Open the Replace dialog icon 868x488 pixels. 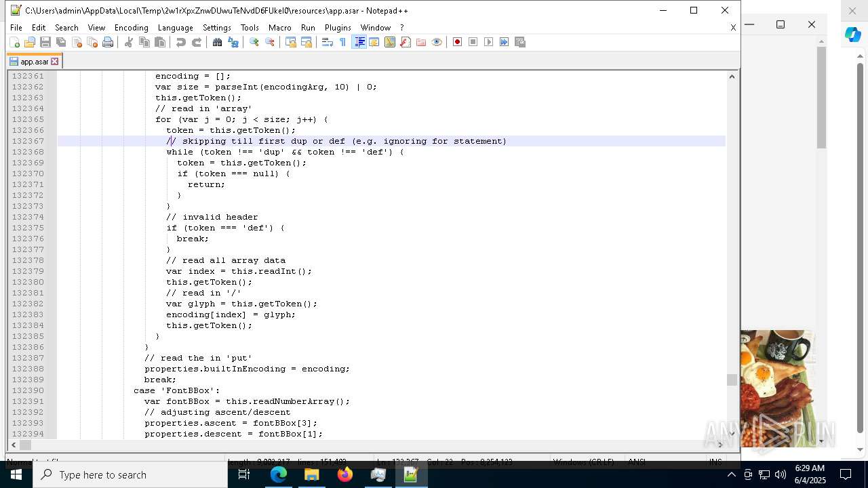click(x=233, y=42)
